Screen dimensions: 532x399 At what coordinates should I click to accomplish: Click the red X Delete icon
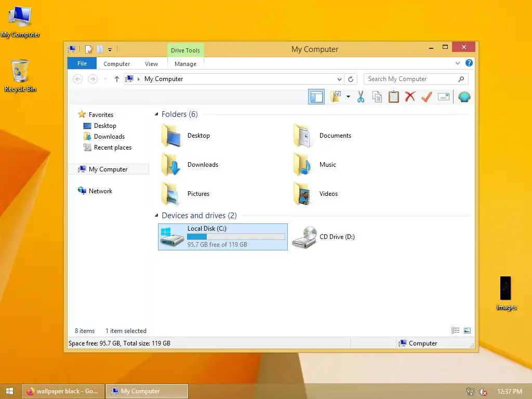coord(410,97)
